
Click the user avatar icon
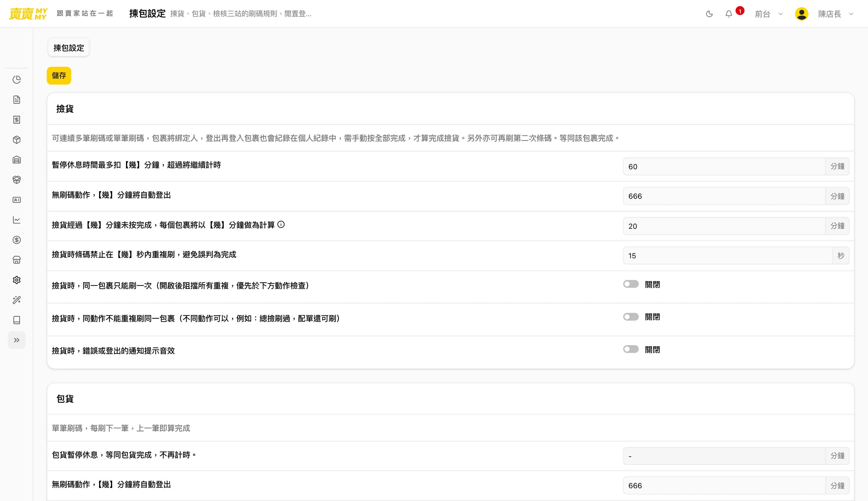point(802,14)
